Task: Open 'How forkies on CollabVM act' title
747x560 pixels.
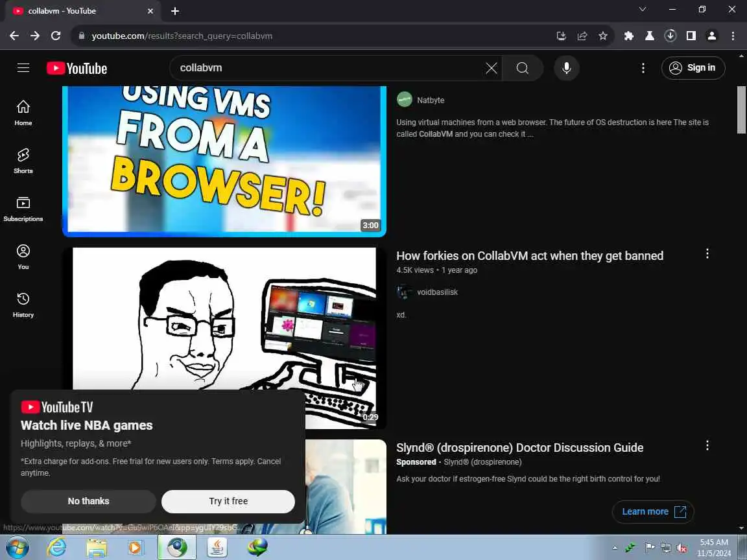Action: [530, 256]
